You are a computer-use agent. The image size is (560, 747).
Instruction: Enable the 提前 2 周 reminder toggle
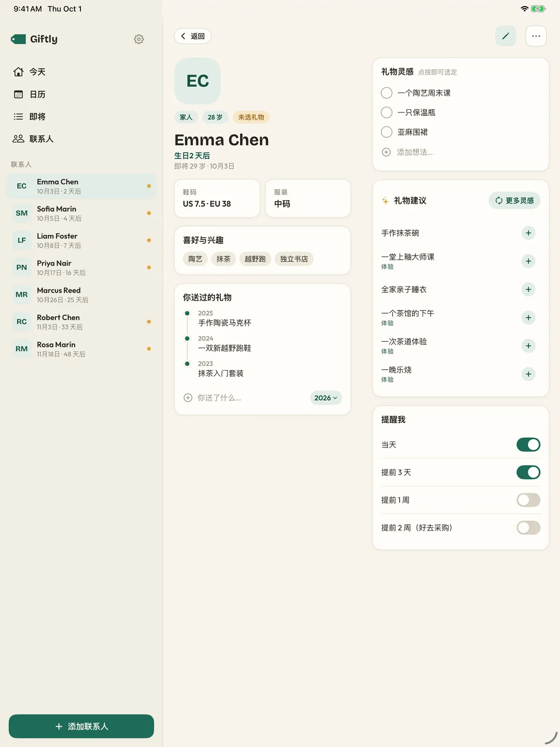coord(528,528)
